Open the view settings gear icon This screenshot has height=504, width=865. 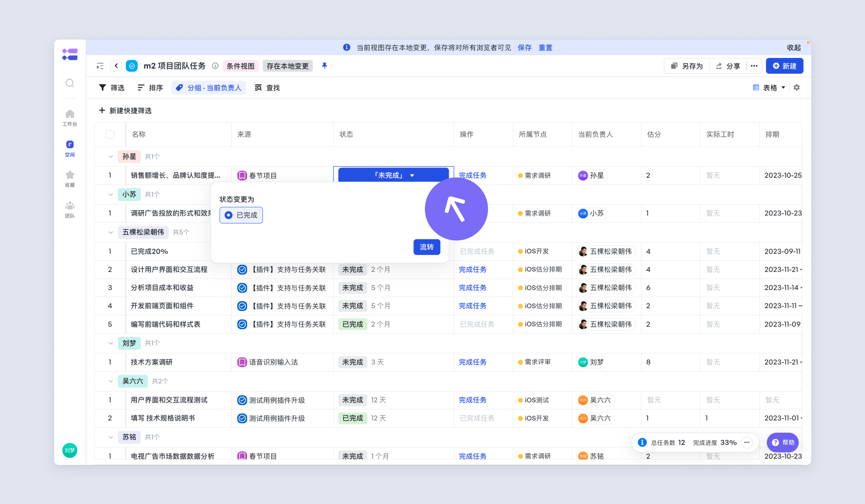click(797, 87)
